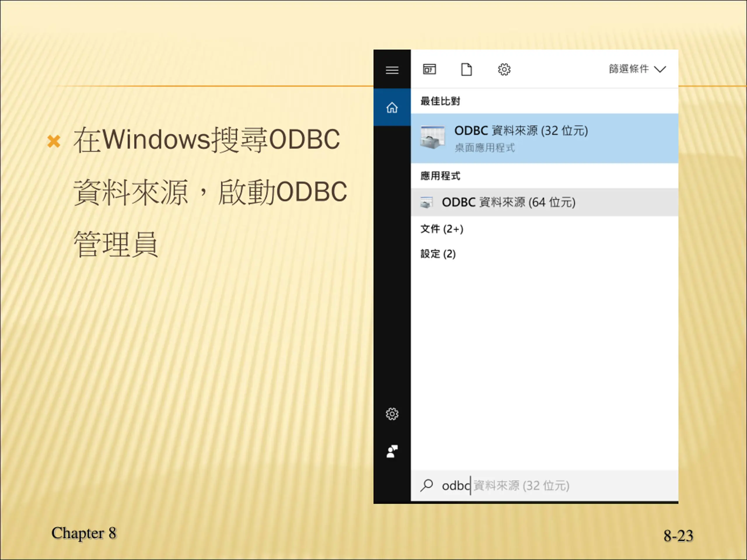Show 設定 (2) settings results
The image size is (747, 560).
click(438, 253)
